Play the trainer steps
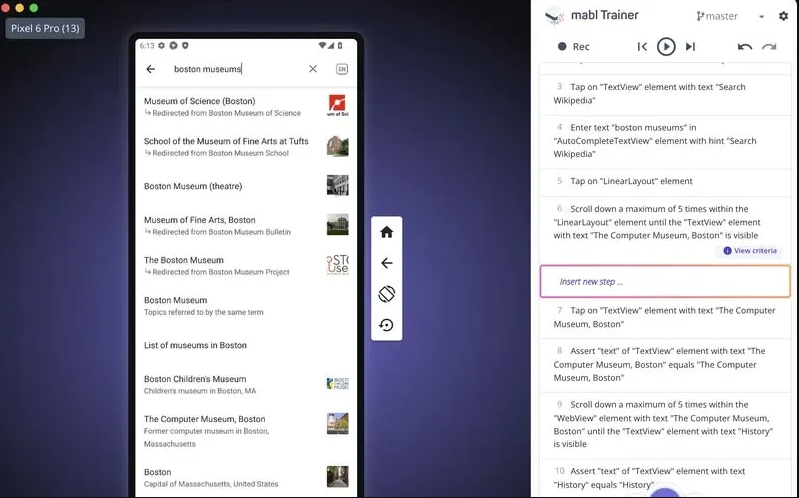 pyautogui.click(x=666, y=46)
